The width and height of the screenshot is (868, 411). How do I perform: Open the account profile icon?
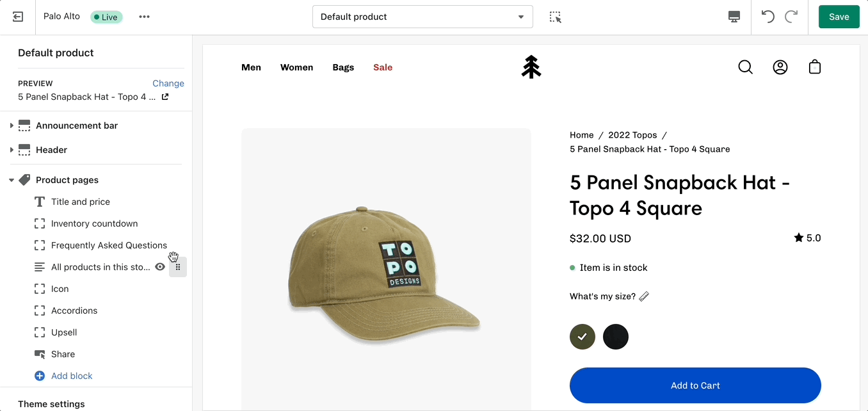(x=780, y=67)
